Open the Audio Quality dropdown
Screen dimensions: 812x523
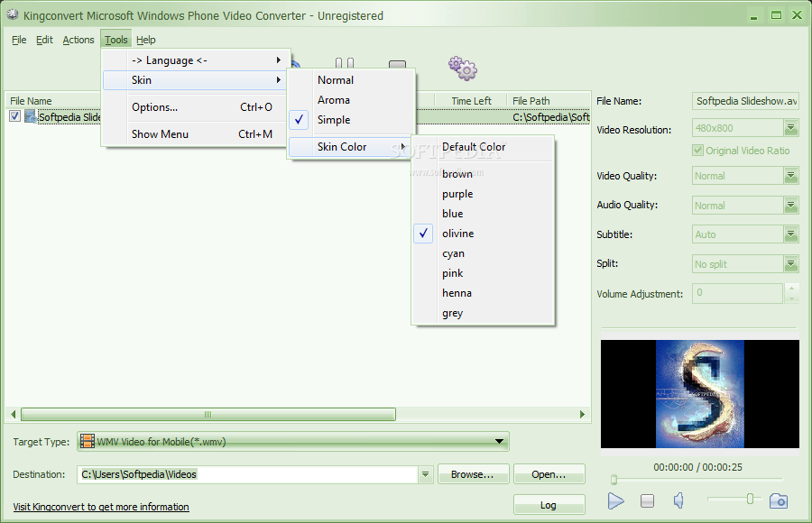[790, 206]
